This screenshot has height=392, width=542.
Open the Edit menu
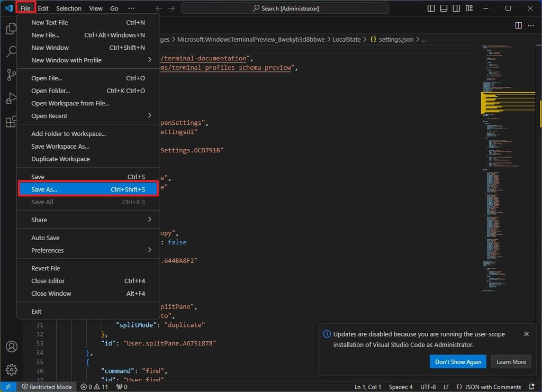coord(43,8)
